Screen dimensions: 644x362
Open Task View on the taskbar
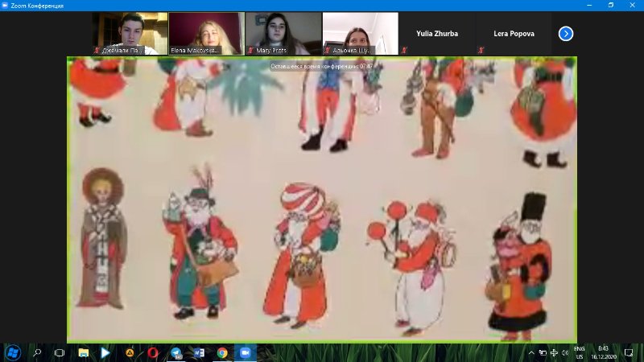(60, 352)
